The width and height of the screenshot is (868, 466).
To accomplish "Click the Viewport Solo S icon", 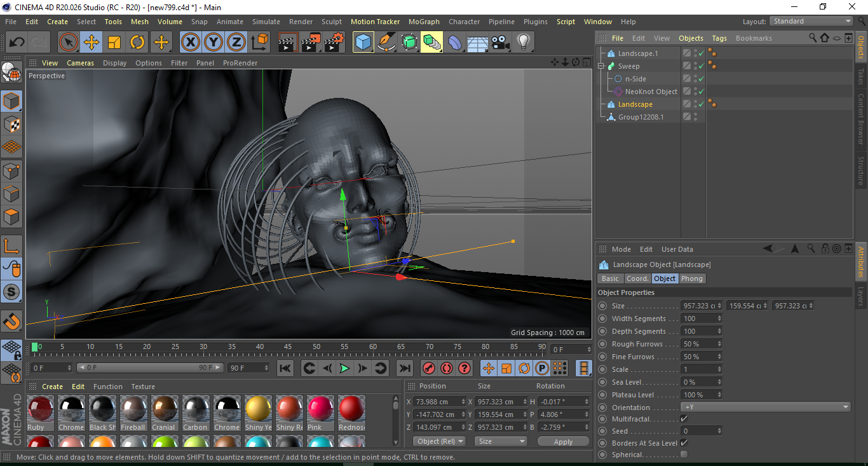I will 11,292.
